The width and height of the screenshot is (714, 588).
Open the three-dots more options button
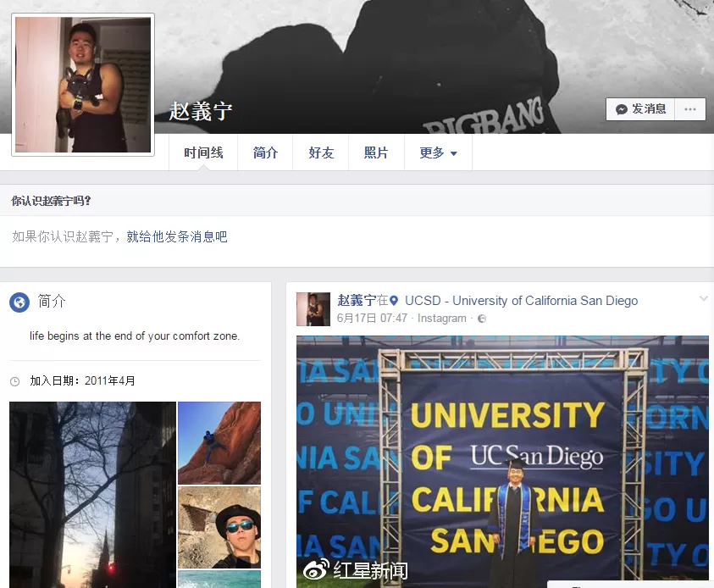tap(690, 109)
